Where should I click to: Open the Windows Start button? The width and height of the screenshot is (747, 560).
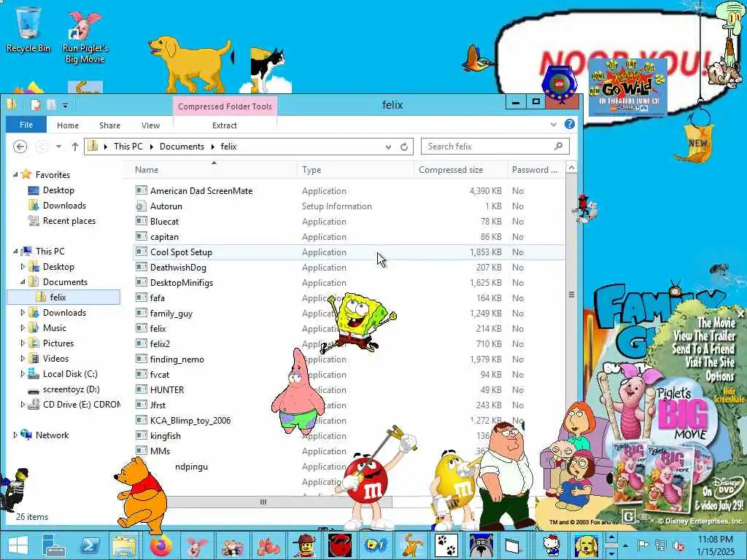pos(18,545)
